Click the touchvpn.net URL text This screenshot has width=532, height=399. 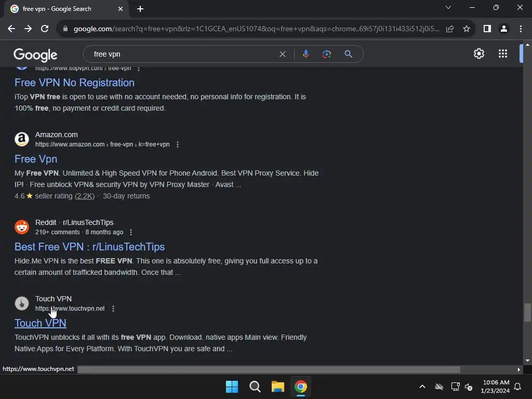point(70,309)
